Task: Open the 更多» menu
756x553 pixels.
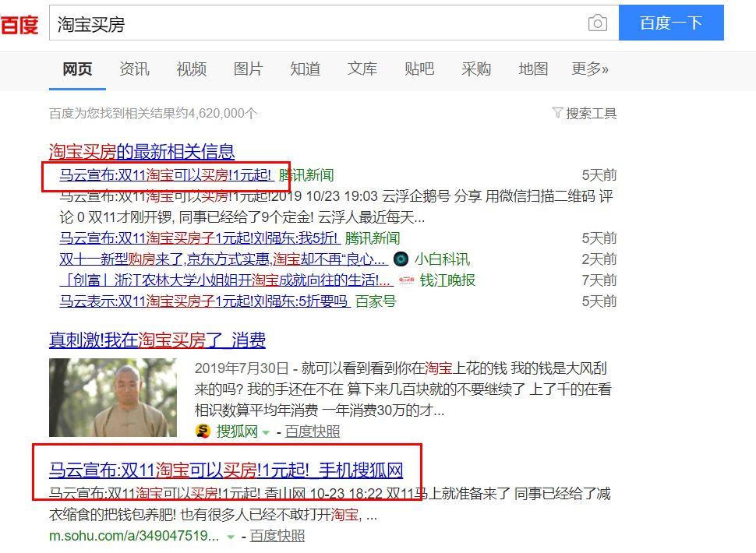Action: coord(590,69)
